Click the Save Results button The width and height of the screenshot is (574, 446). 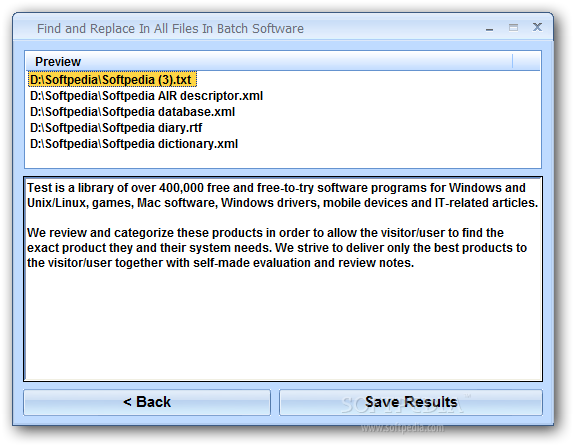click(x=411, y=402)
